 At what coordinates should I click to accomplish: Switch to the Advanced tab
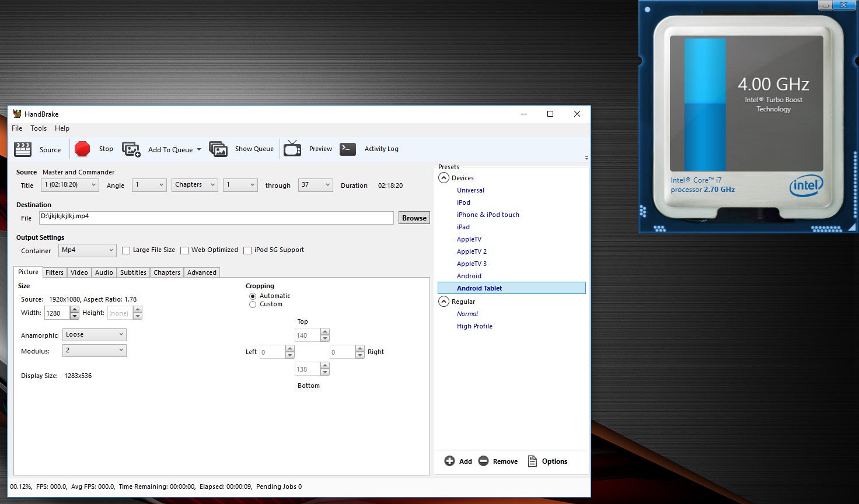202,272
